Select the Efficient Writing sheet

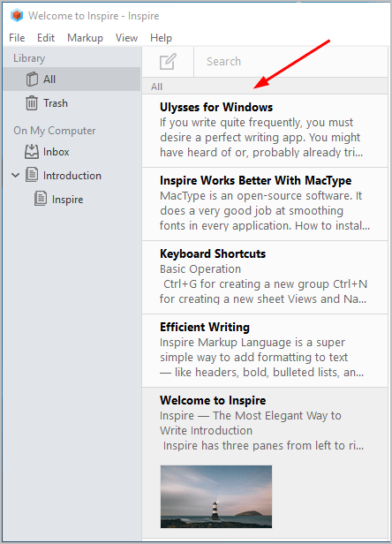click(x=265, y=351)
